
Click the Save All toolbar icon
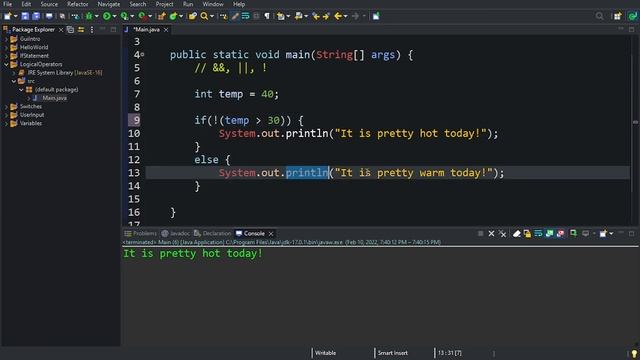36,16
